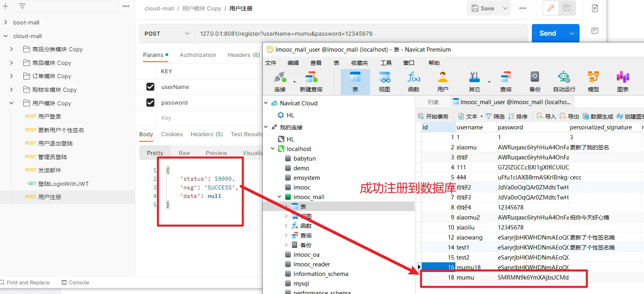The image size is (644, 294).
Task: Select the mumu row with id 18
Action: pos(530,278)
